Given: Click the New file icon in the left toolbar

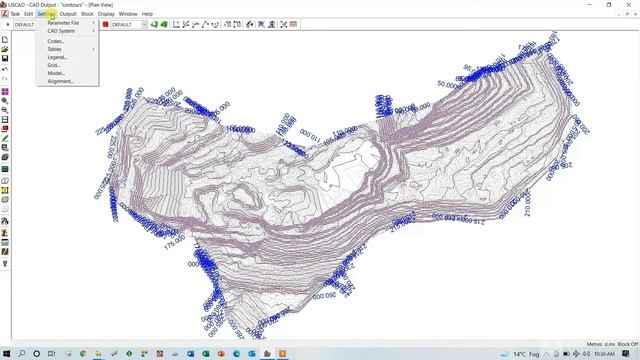Looking at the screenshot, I should pyautogui.click(x=5, y=40).
